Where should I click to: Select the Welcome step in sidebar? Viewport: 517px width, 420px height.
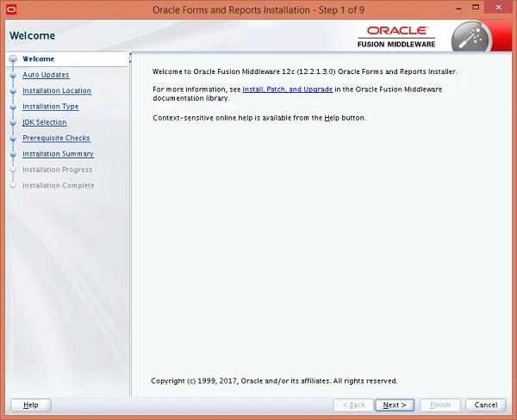tap(38, 59)
